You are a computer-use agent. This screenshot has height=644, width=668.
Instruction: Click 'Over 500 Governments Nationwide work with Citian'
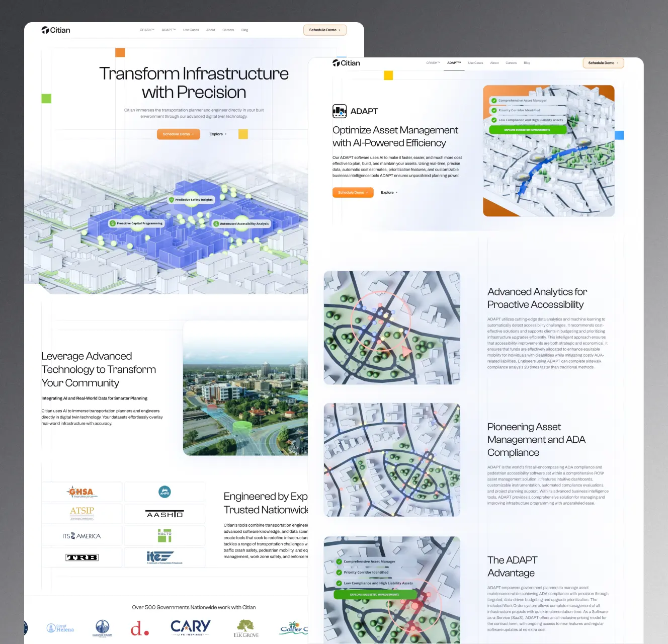pos(194,607)
